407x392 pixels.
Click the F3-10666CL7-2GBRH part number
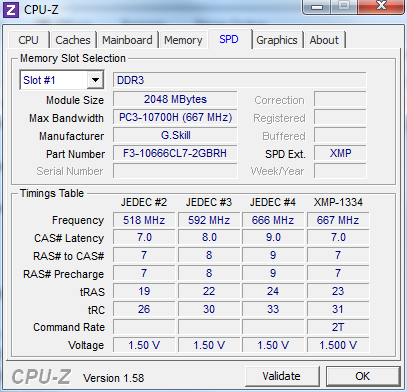point(175,153)
